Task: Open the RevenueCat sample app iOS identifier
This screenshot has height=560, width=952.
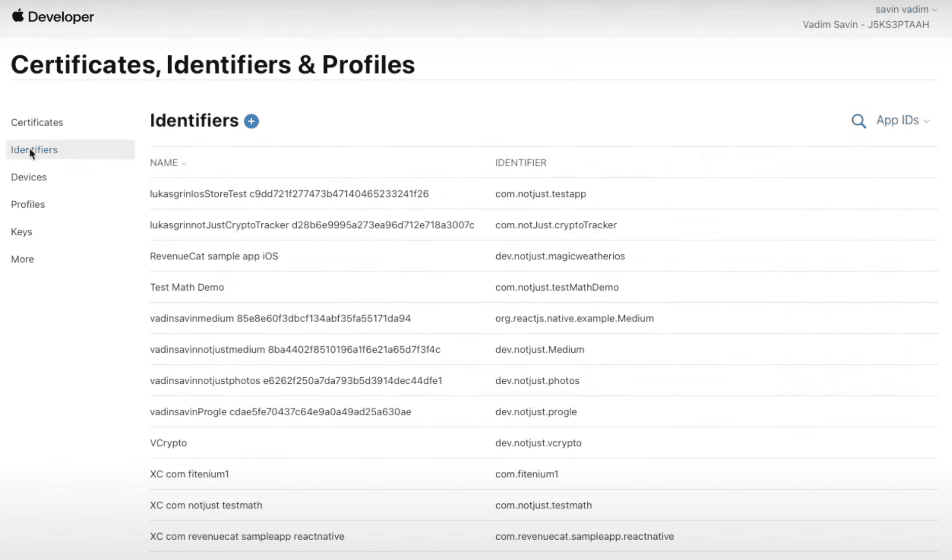Action: pos(214,256)
